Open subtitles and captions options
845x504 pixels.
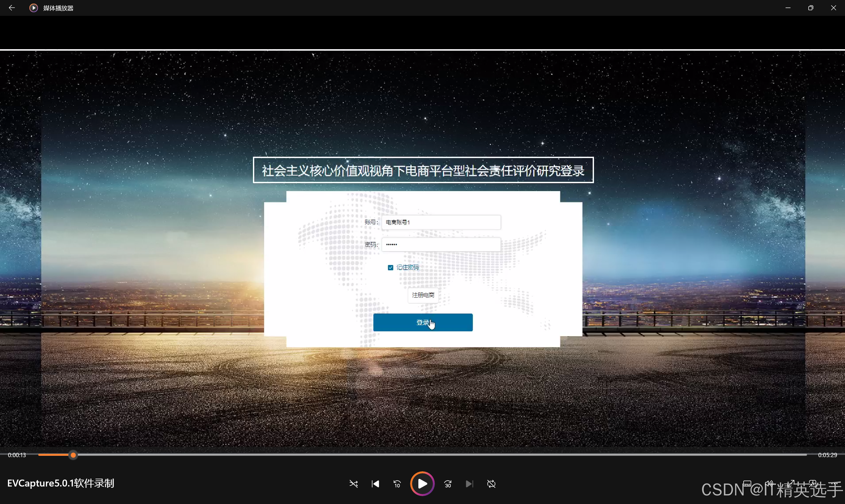[747, 483]
